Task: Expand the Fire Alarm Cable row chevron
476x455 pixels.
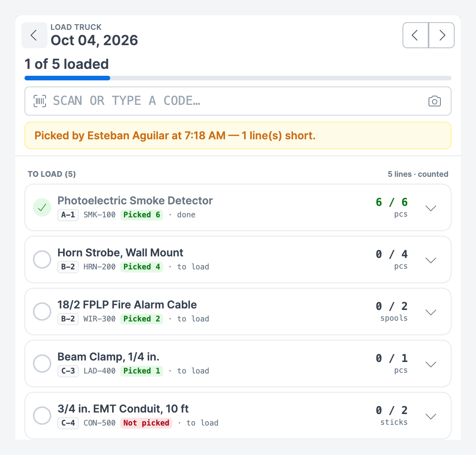Action: 431,312
